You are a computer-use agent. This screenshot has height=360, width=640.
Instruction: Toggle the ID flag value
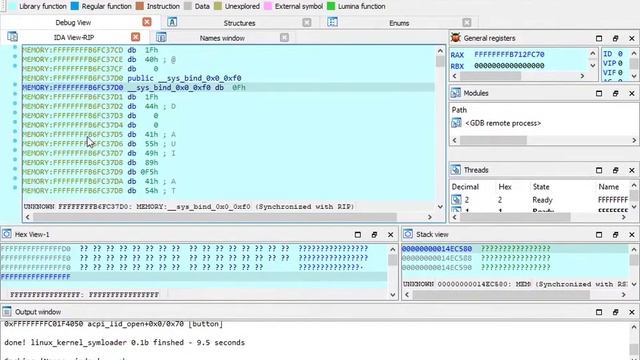tap(620, 54)
